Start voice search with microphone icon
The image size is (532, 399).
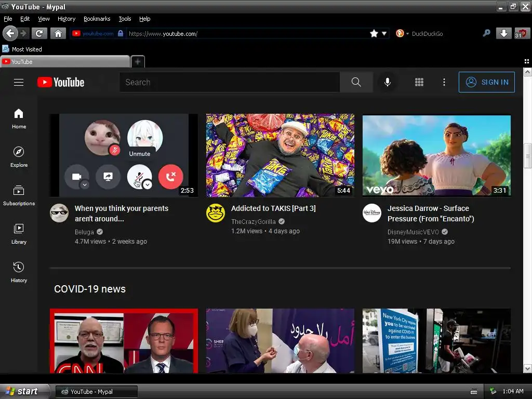coord(387,82)
